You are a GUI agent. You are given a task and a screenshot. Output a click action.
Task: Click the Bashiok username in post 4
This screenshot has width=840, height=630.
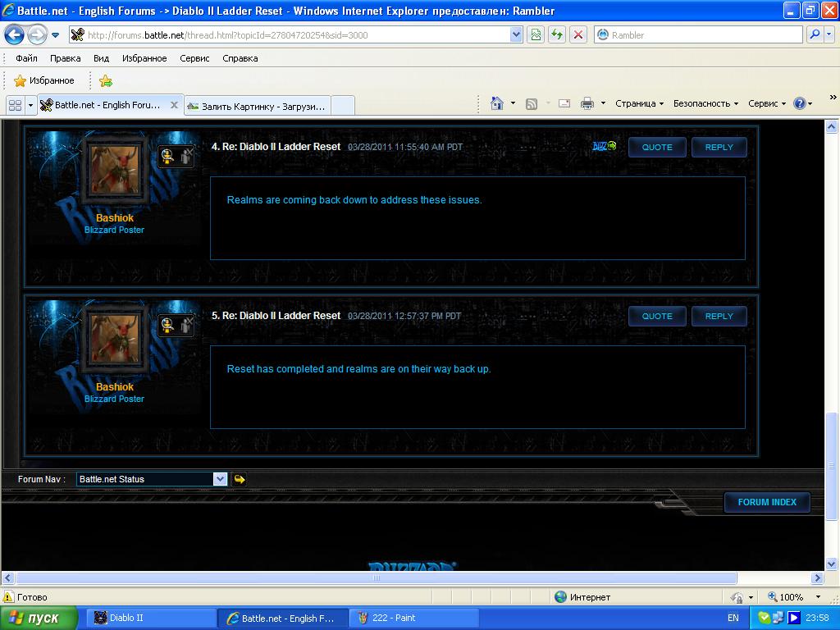(115, 218)
